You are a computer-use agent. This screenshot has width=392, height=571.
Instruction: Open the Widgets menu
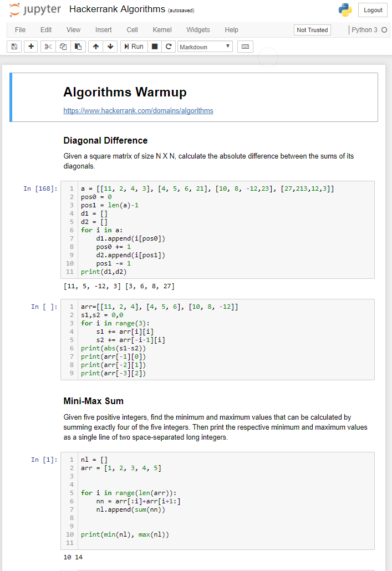coord(198,30)
